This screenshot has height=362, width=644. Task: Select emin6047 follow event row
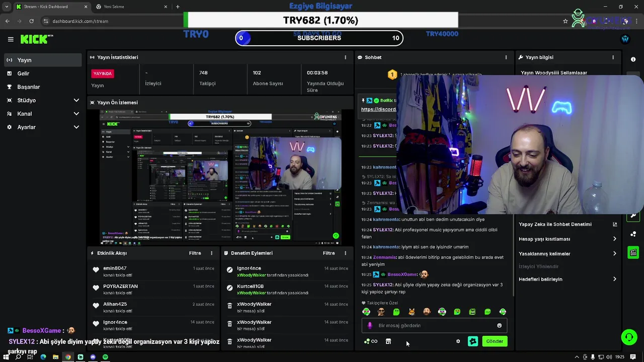(153, 271)
